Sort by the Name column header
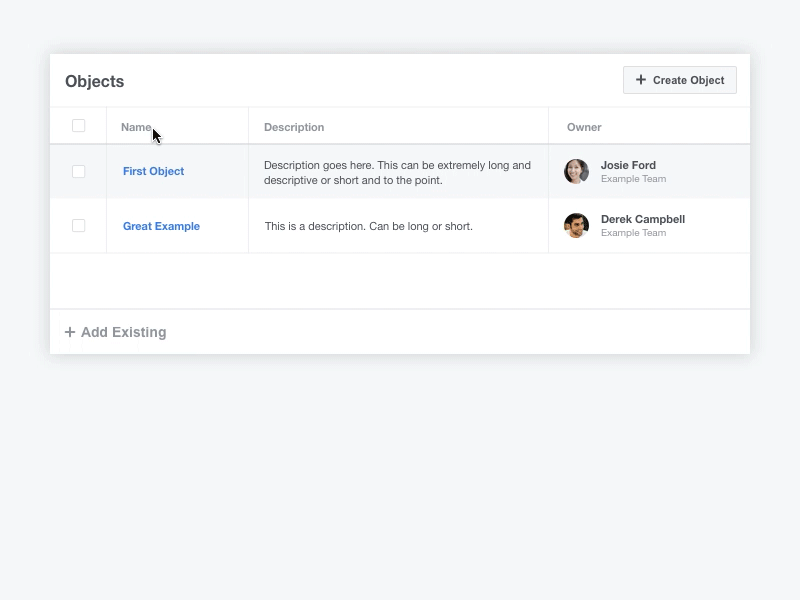The width and height of the screenshot is (800, 600). point(136,127)
